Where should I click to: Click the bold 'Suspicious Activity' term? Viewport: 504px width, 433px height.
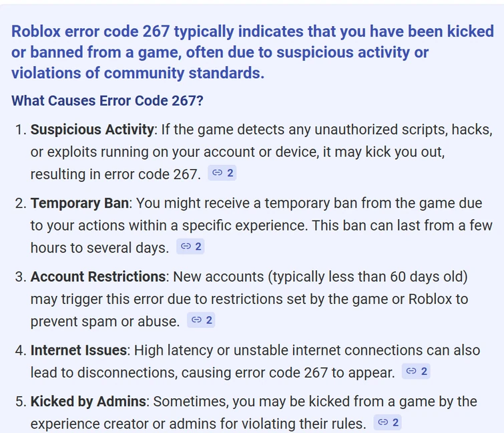click(92, 130)
